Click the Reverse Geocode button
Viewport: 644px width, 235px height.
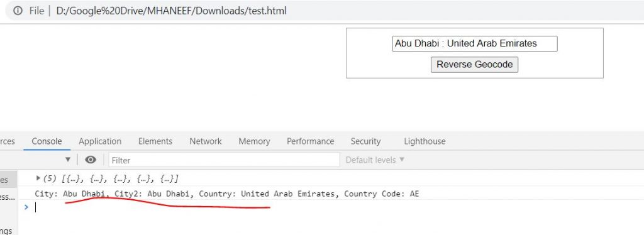point(474,64)
